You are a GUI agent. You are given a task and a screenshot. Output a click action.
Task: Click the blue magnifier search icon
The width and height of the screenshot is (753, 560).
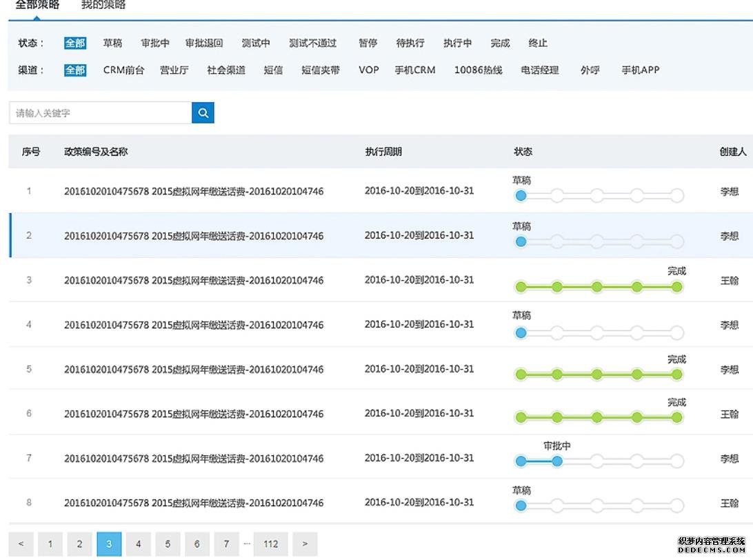(x=203, y=113)
